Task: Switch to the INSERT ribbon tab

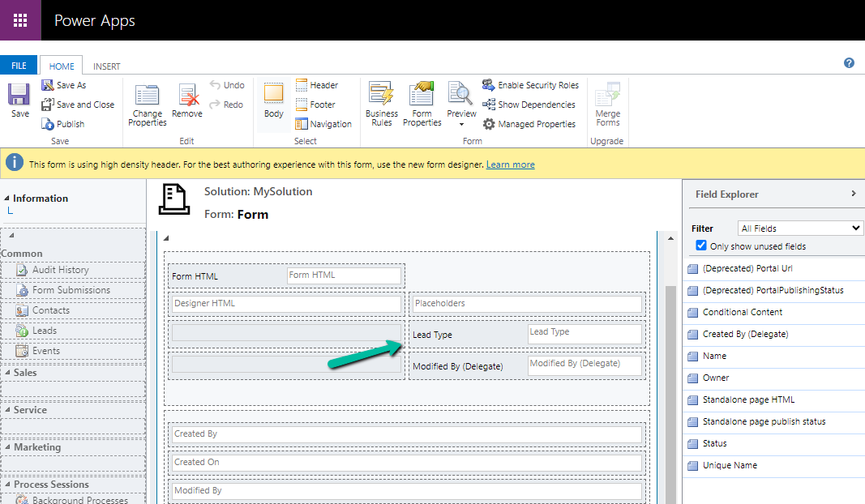Action: click(x=106, y=66)
